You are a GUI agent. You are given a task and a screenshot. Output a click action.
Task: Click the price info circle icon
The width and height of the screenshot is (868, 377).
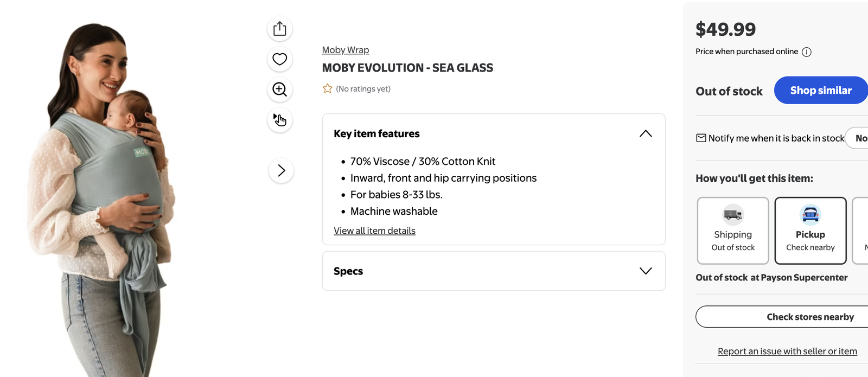tap(807, 52)
